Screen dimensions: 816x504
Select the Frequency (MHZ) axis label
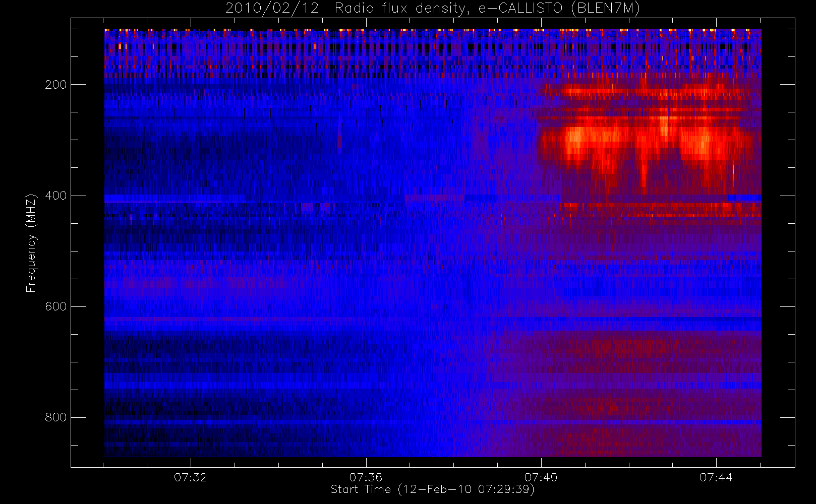[x=31, y=243]
